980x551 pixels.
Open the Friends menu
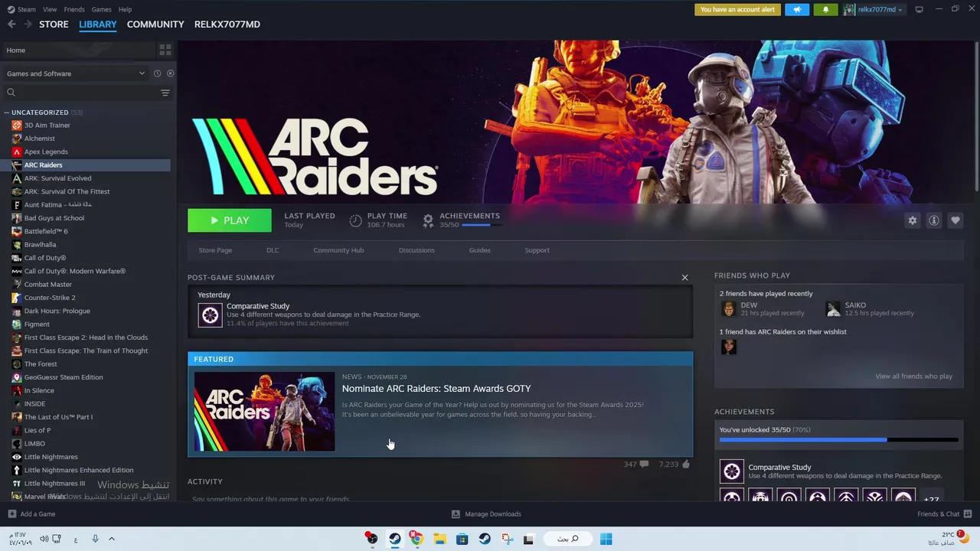(74, 9)
